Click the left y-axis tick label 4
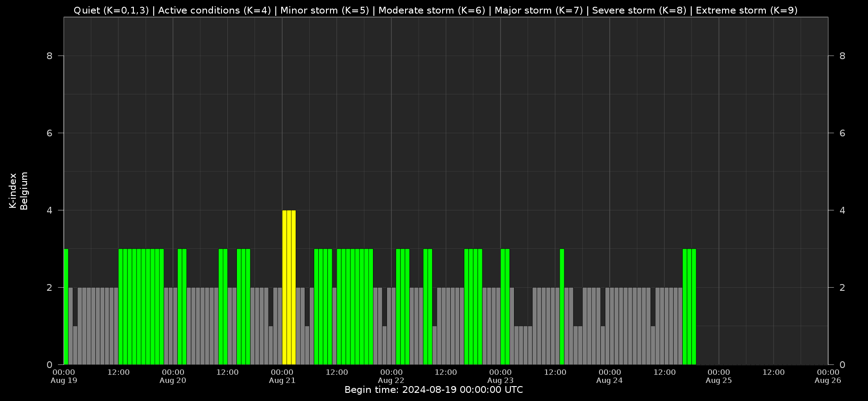The image size is (868, 401). tap(49, 210)
